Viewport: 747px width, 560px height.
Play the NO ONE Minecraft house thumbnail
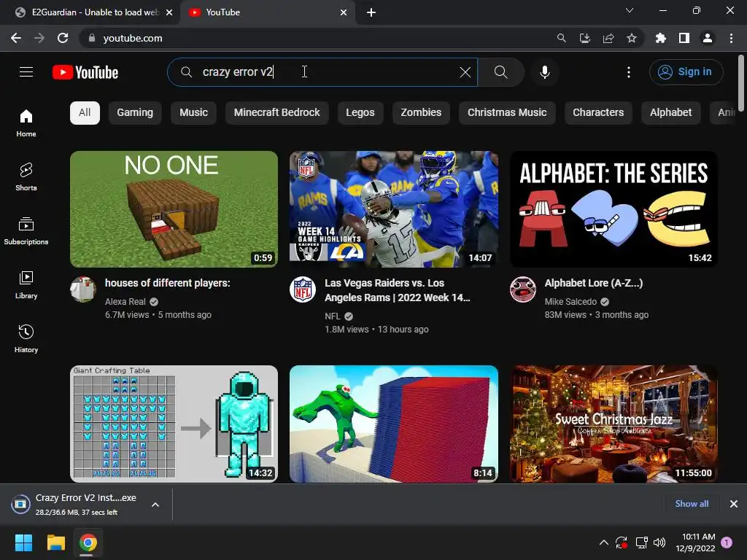pyautogui.click(x=174, y=209)
